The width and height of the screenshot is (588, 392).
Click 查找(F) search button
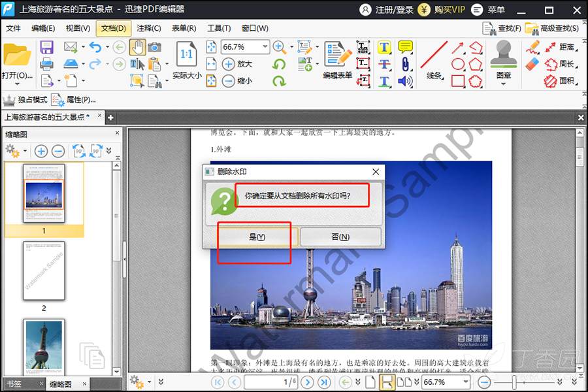(502, 29)
